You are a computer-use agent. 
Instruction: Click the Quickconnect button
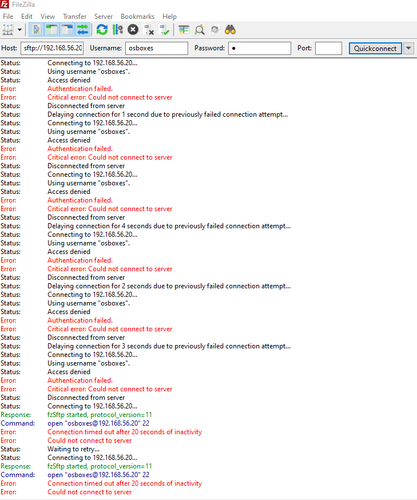pos(375,49)
